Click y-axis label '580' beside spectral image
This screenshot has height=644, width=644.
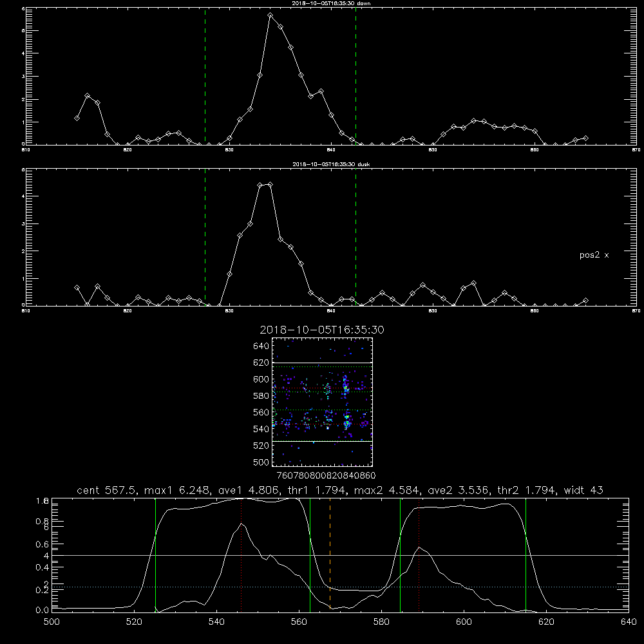[x=261, y=396]
